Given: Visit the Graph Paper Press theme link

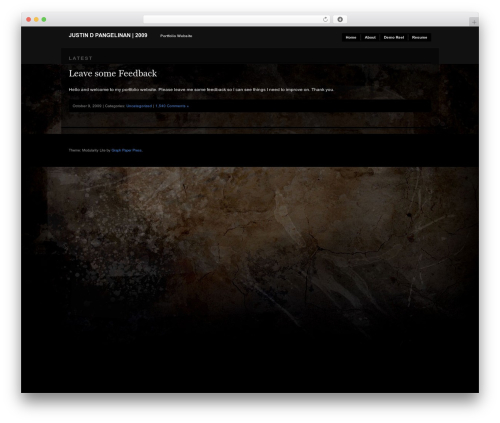Looking at the screenshot, I should point(127,150).
